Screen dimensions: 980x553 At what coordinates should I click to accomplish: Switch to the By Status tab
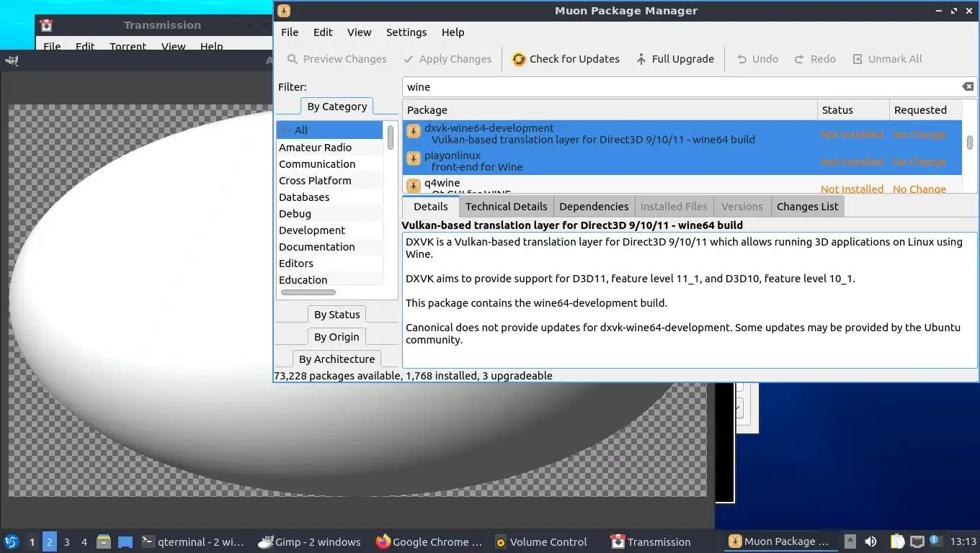pyautogui.click(x=337, y=315)
